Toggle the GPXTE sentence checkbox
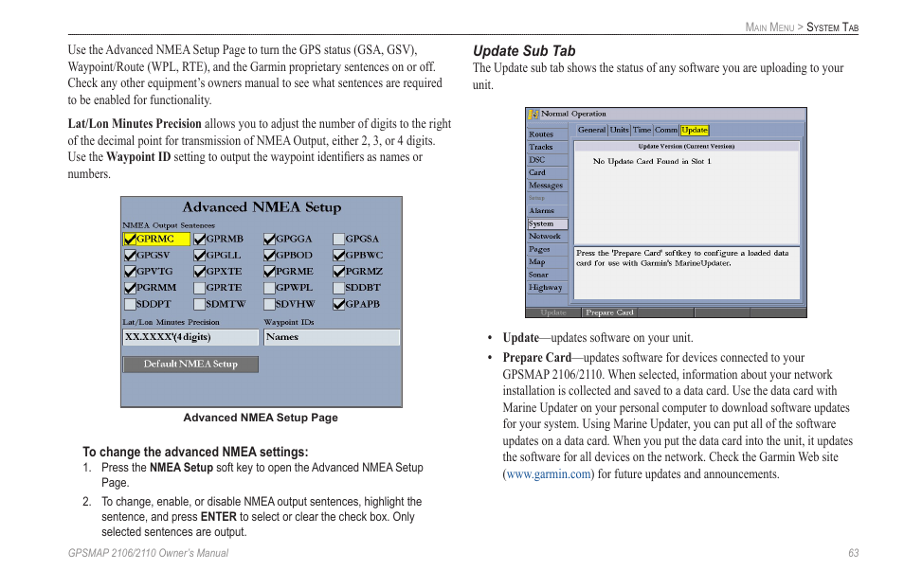This screenshot has width=904, height=588. tap(200, 271)
